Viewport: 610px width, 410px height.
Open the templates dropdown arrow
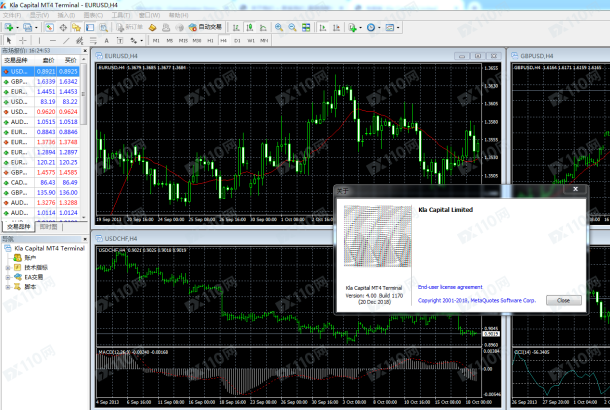[x=398, y=28]
